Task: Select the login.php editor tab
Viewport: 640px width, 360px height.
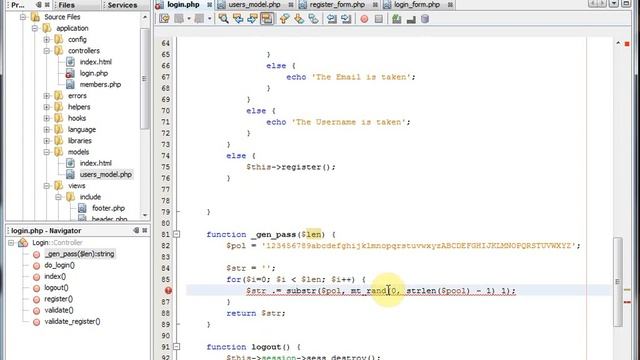Action: coord(183,5)
